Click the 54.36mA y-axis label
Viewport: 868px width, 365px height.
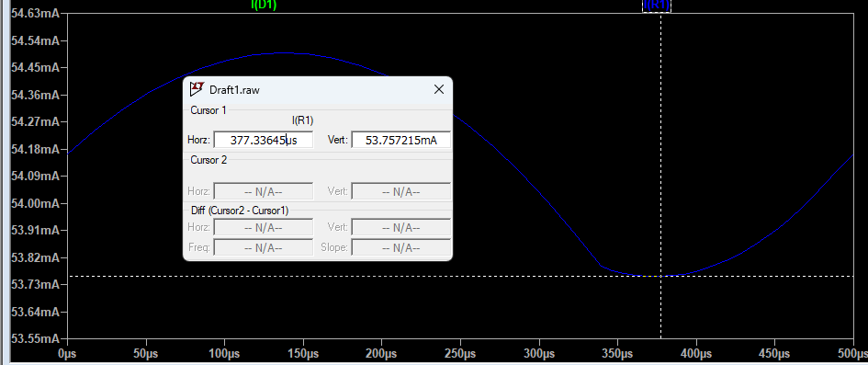pyautogui.click(x=36, y=96)
